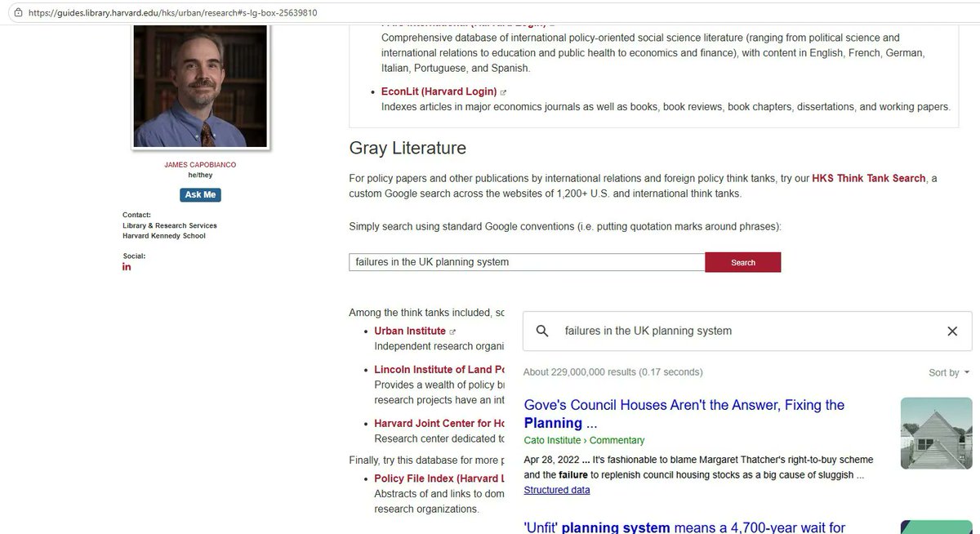This screenshot has height=534, width=980.
Task: Open the Lincoln Institute of Land Policy link
Action: pos(439,370)
